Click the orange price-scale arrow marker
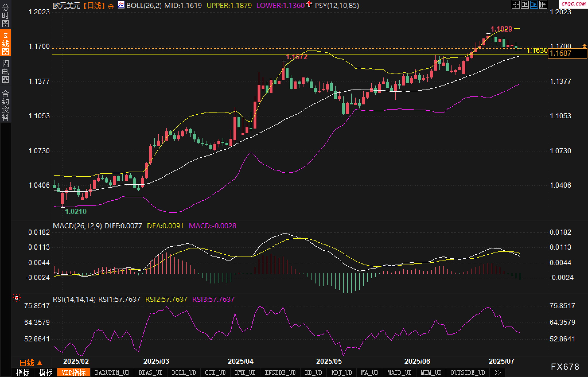The image size is (588, 377). pos(584,46)
